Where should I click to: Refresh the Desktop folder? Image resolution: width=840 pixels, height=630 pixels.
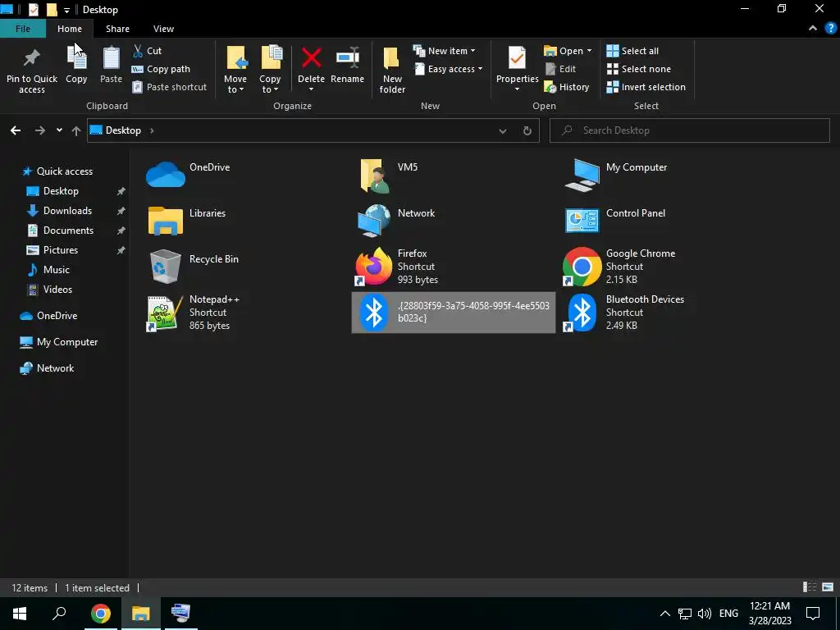pyautogui.click(x=527, y=130)
